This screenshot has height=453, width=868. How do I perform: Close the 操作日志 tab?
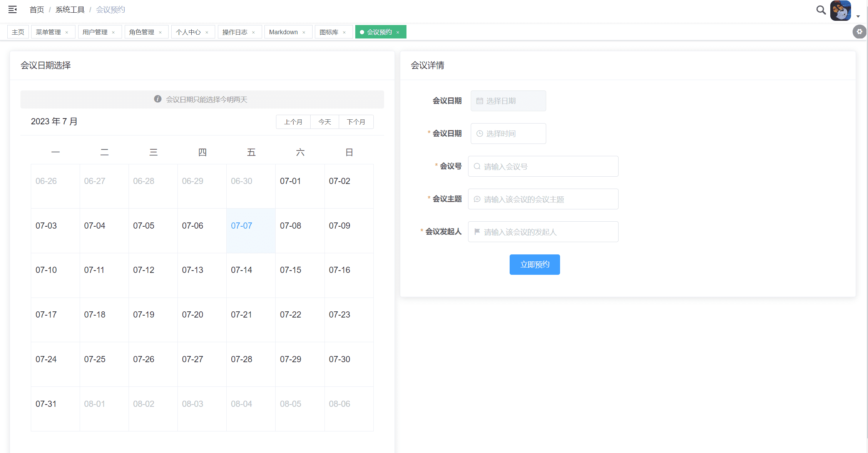253,32
